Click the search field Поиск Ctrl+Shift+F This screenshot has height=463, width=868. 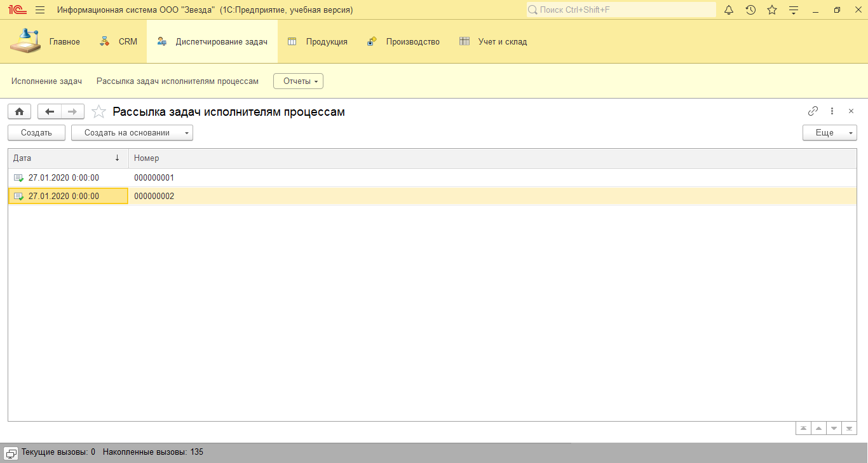(x=623, y=10)
